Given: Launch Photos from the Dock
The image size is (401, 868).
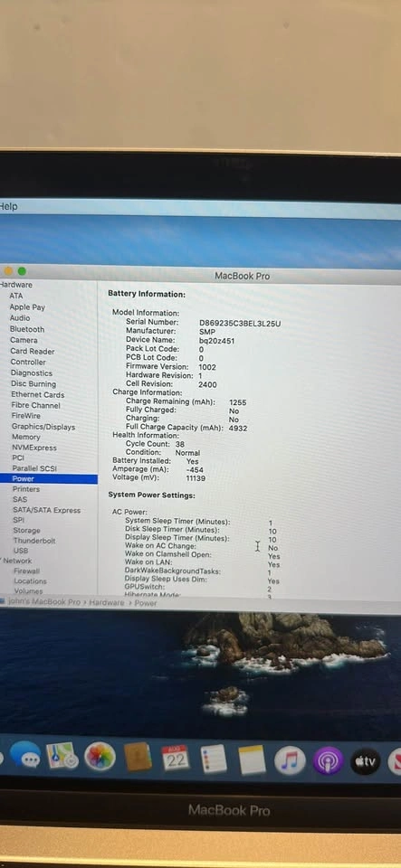Looking at the screenshot, I should [x=100, y=757].
